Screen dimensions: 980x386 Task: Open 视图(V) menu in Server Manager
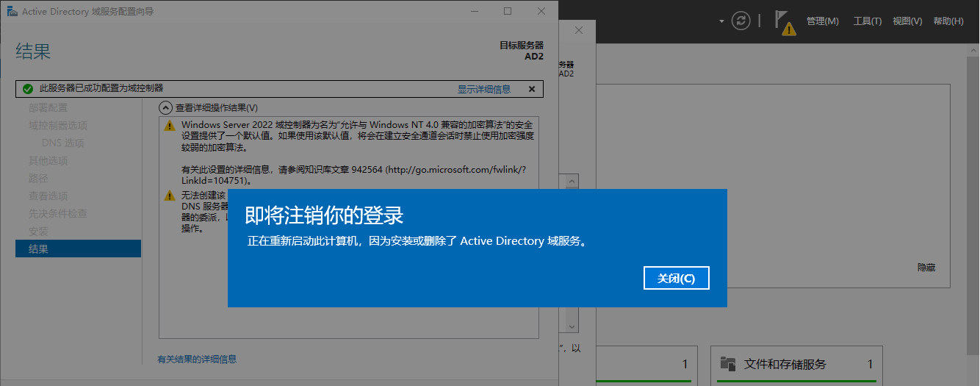[907, 21]
